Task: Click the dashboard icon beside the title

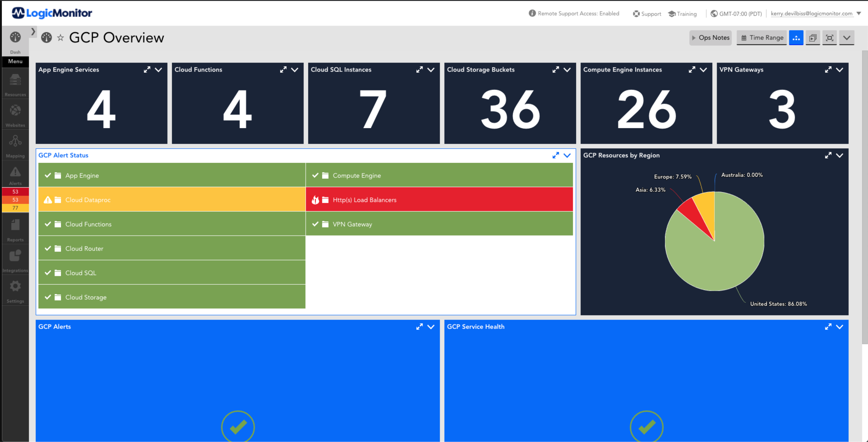Action: click(x=46, y=37)
